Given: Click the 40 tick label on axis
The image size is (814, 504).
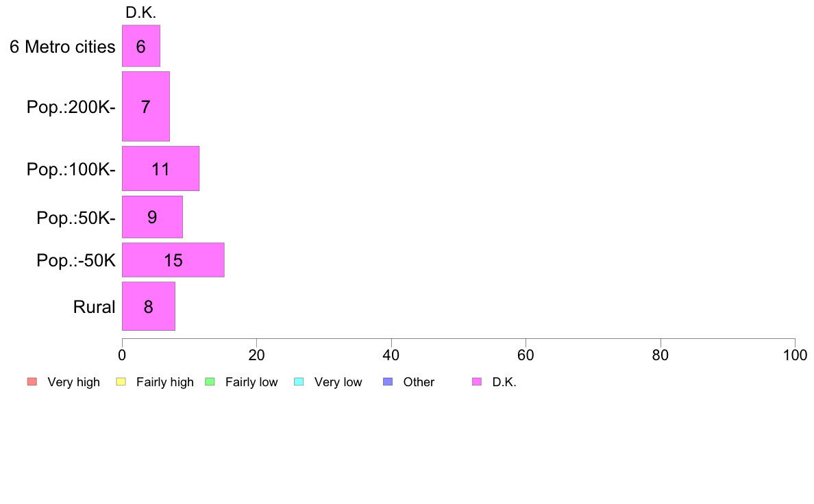Looking at the screenshot, I should click(x=391, y=355).
